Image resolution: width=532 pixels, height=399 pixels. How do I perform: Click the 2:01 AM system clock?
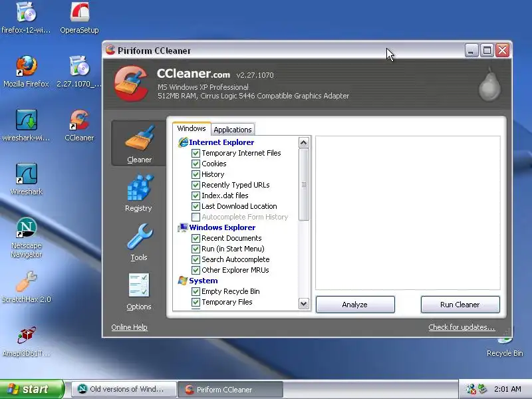click(x=507, y=389)
